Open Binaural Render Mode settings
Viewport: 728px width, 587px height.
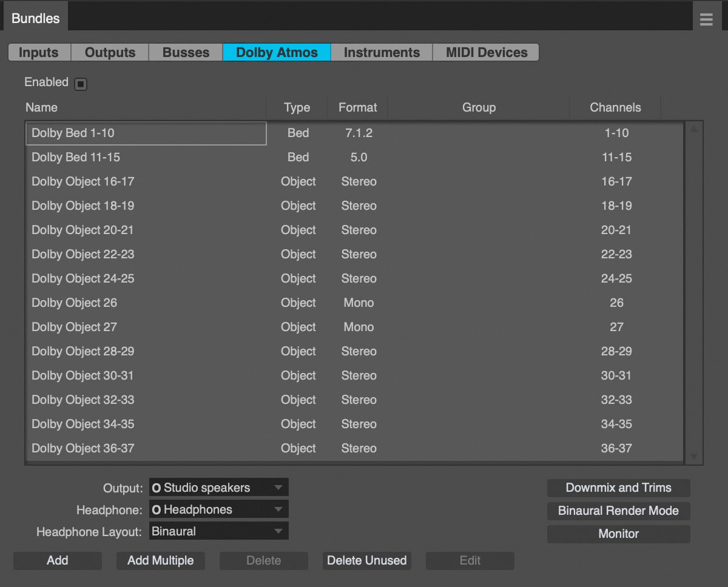619,511
